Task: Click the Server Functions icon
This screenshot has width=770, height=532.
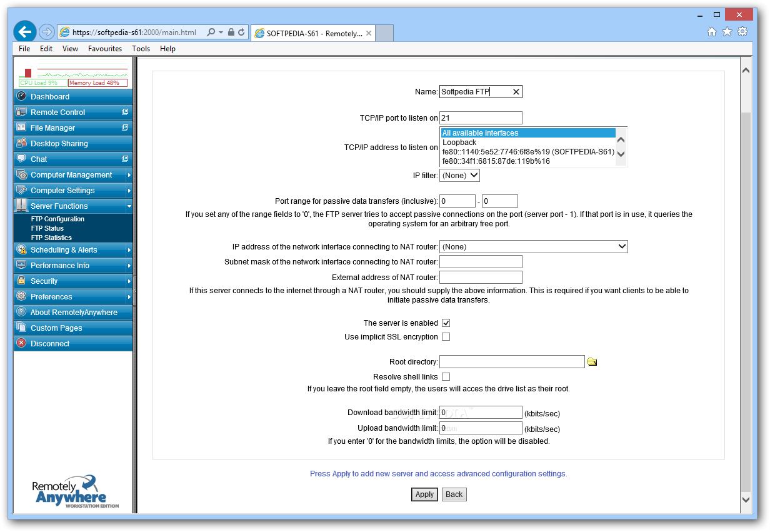Action: pyautogui.click(x=21, y=206)
